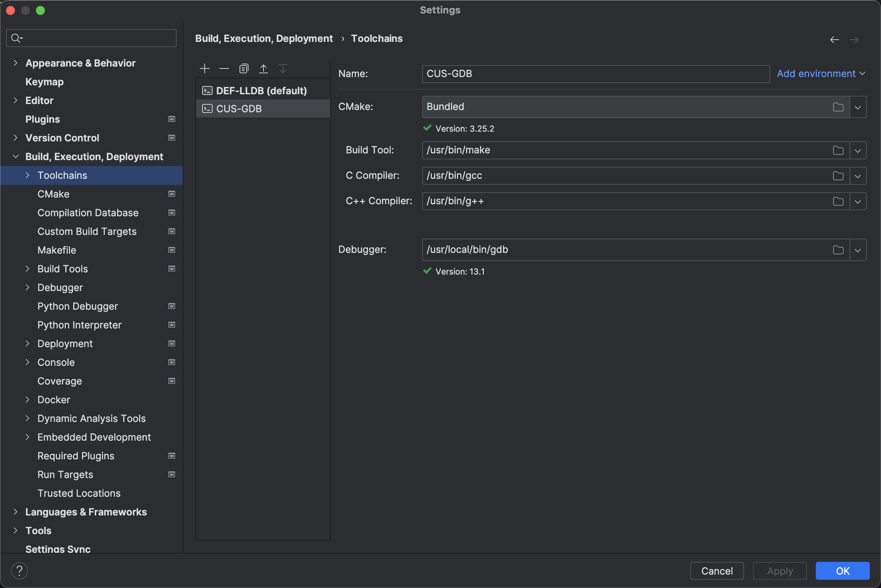Screen dimensions: 881x588
Task: Remove toolchain with the minus icon
Action: (224, 68)
